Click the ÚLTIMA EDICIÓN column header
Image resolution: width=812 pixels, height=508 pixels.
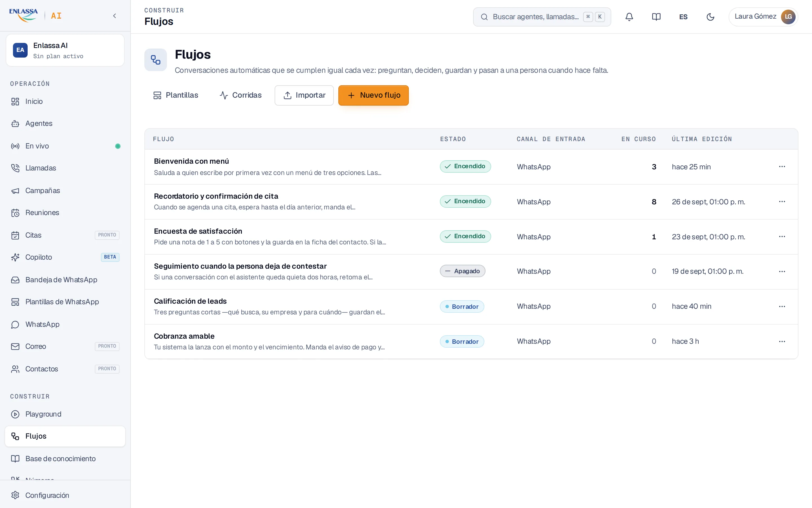coord(701,139)
